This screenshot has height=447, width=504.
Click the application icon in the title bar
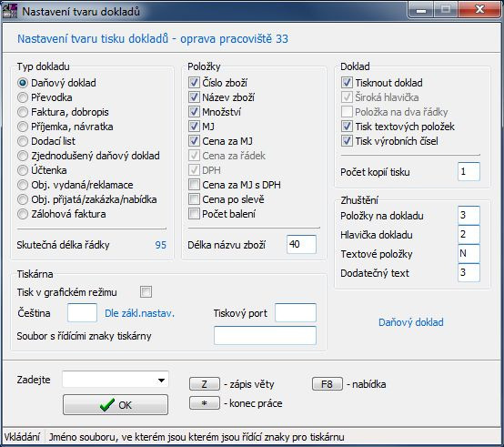coord(9,11)
